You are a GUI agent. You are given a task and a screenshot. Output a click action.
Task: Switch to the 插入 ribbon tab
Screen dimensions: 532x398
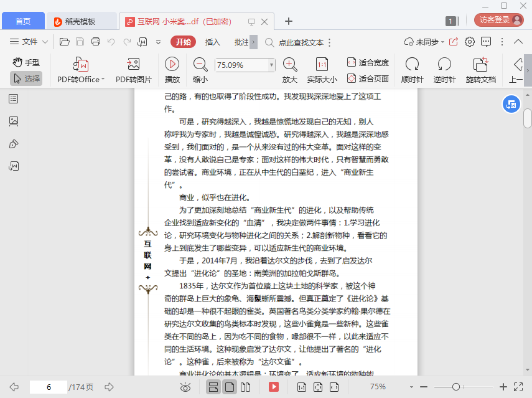pos(213,42)
